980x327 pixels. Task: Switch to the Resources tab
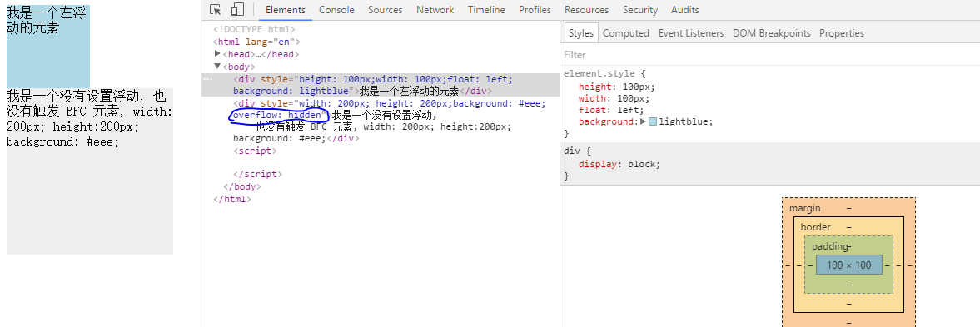point(587,10)
